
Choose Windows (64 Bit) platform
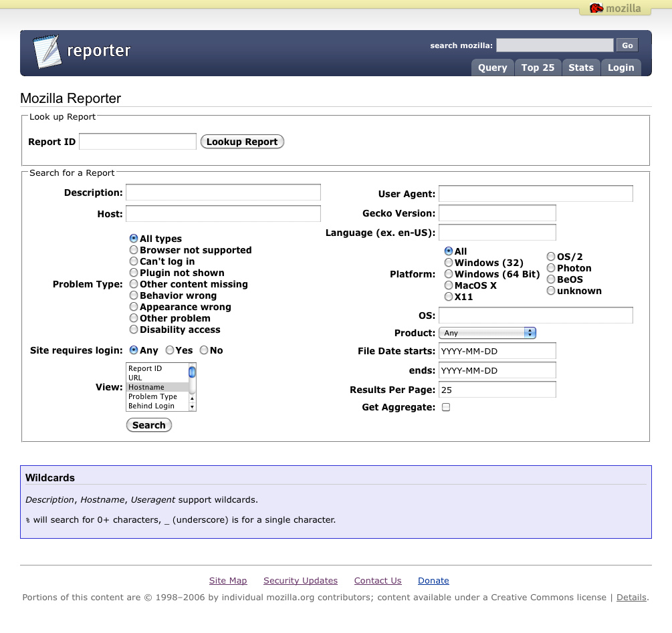point(449,273)
